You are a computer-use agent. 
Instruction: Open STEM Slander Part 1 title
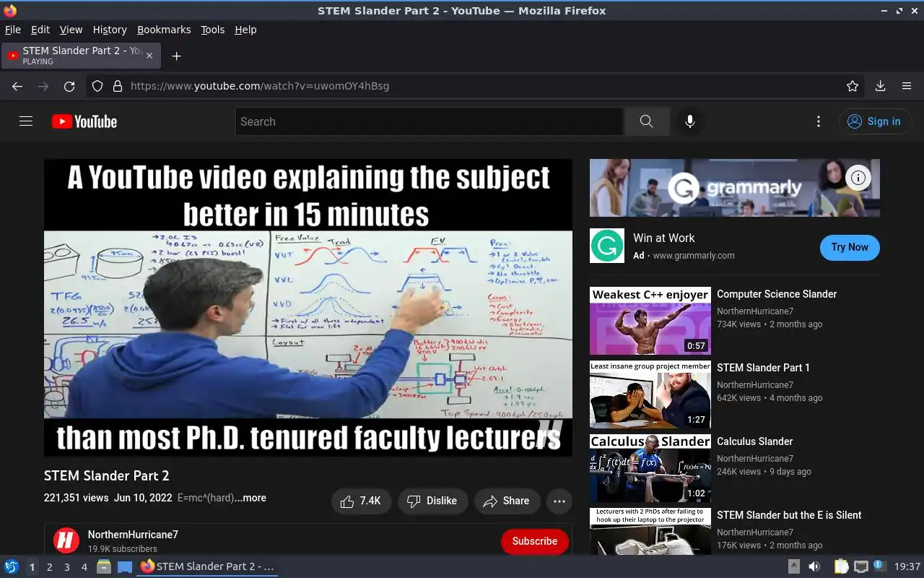point(763,368)
